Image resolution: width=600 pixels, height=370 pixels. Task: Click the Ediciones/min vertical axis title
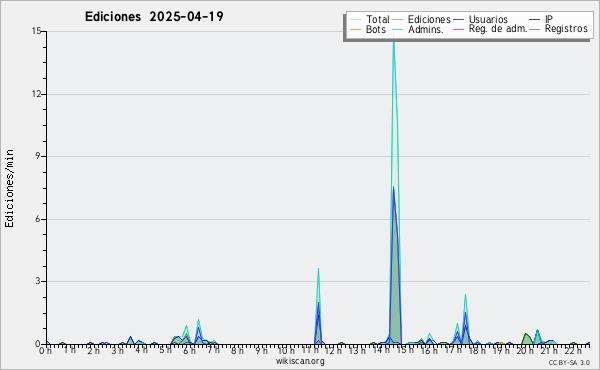click(9, 188)
